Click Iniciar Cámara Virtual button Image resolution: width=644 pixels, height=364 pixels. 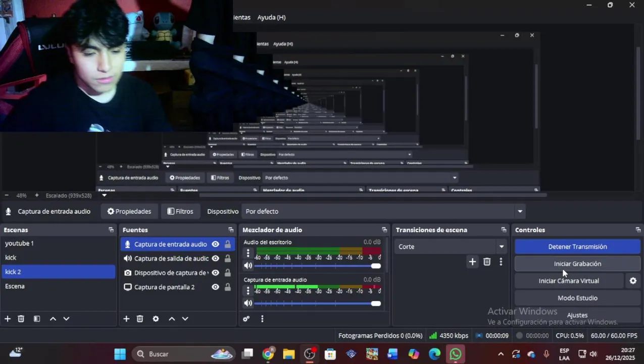click(x=569, y=281)
